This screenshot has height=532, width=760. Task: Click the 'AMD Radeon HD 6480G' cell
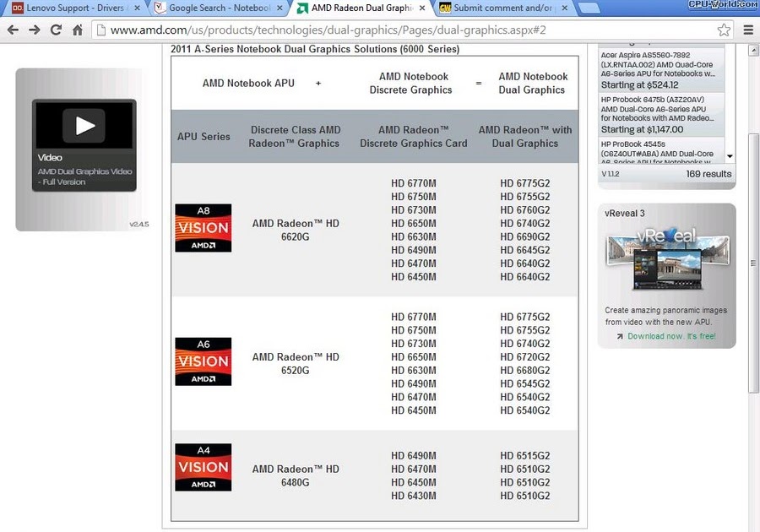296,475
